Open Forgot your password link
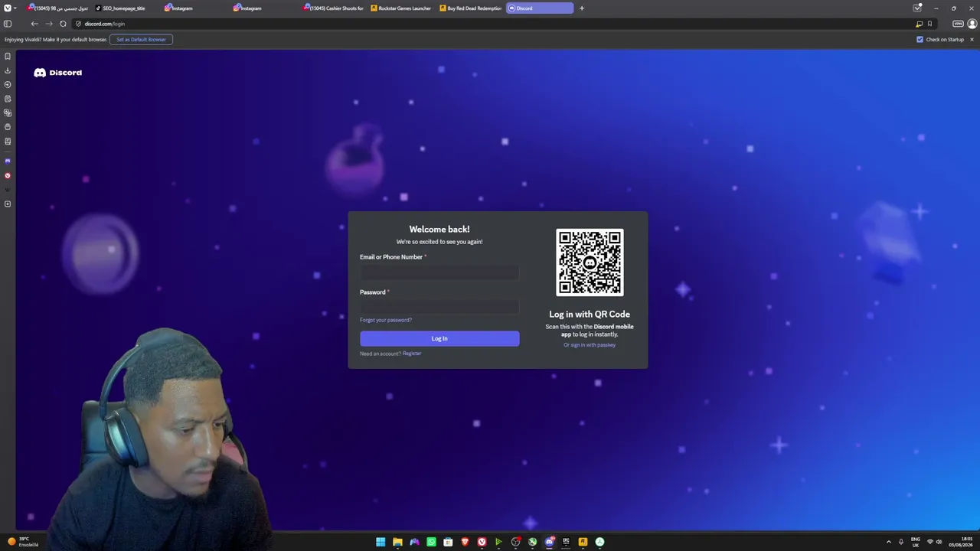The width and height of the screenshot is (980, 551). tap(386, 320)
